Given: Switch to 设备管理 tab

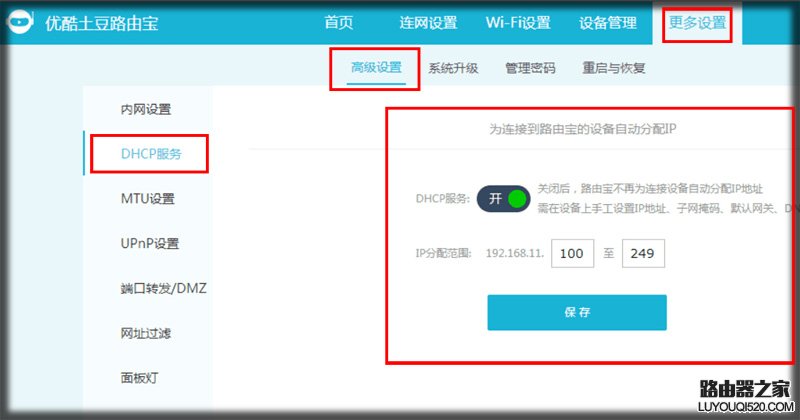Looking at the screenshot, I should coord(608,22).
